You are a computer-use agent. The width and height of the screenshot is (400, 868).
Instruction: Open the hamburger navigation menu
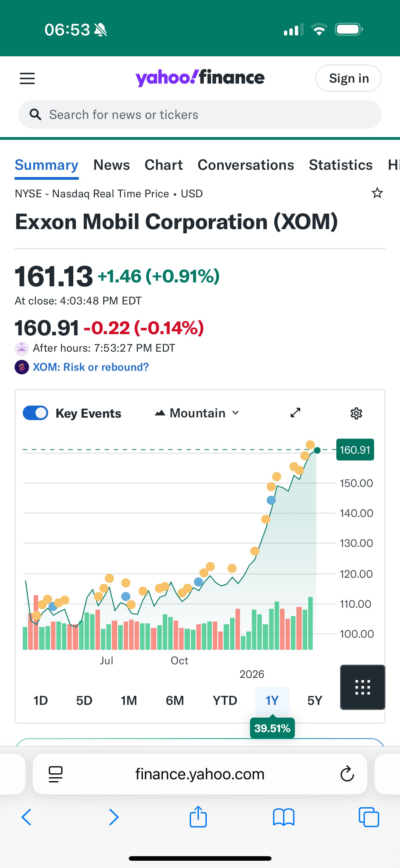[x=27, y=78]
